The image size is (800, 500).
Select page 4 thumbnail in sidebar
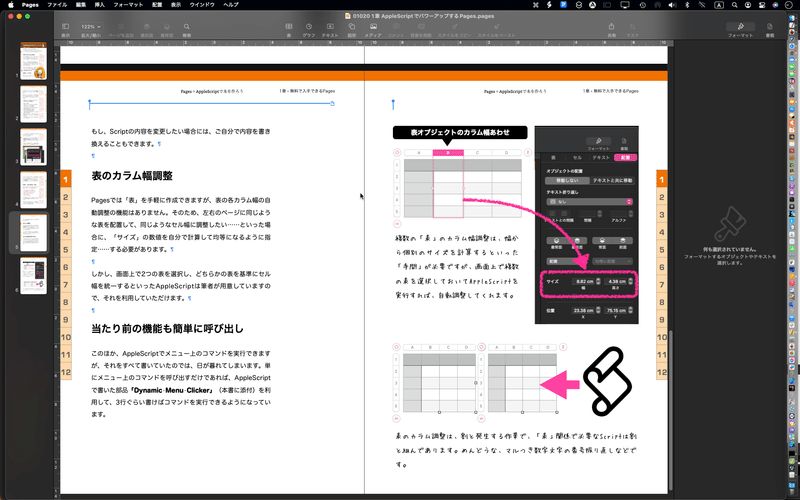33,190
